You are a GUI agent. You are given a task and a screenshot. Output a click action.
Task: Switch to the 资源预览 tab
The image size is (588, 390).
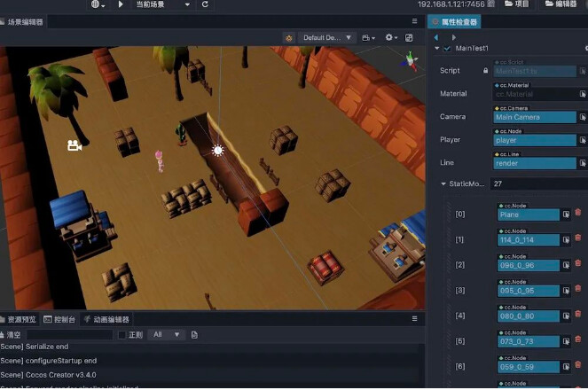point(19,320)
